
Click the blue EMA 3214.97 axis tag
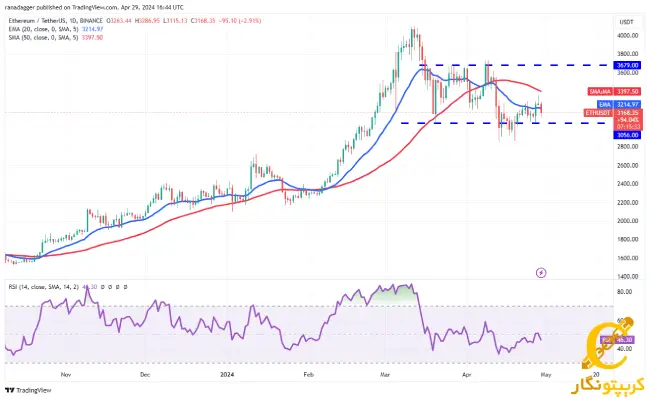pyautogui.click(x=619, y=104)
